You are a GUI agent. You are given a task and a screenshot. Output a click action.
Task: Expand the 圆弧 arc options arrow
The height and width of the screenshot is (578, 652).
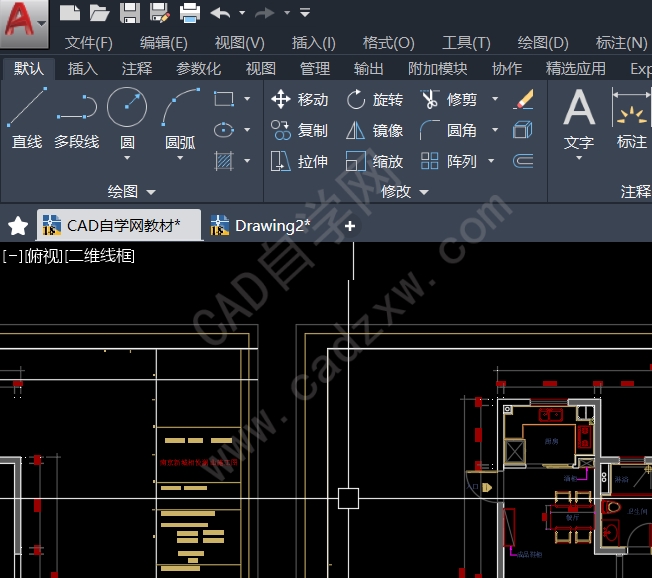(x=180, y=158)
